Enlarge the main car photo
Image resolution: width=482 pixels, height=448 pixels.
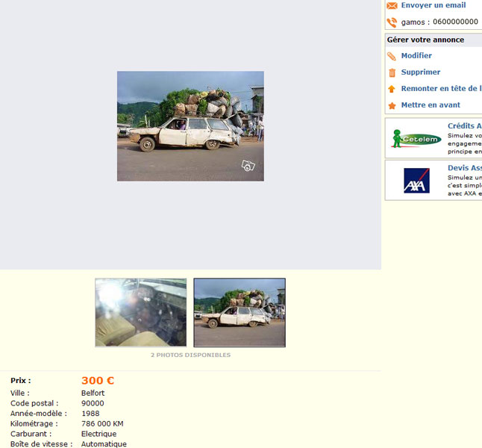click(x=190, y=125)
